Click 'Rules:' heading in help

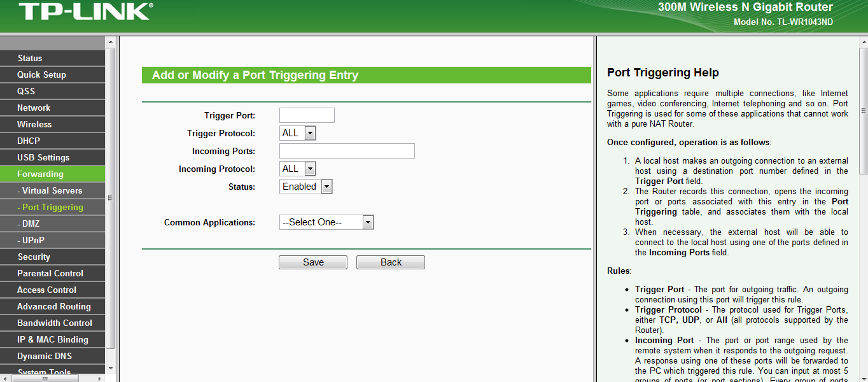pyautogui.click(x=619, y=271)
